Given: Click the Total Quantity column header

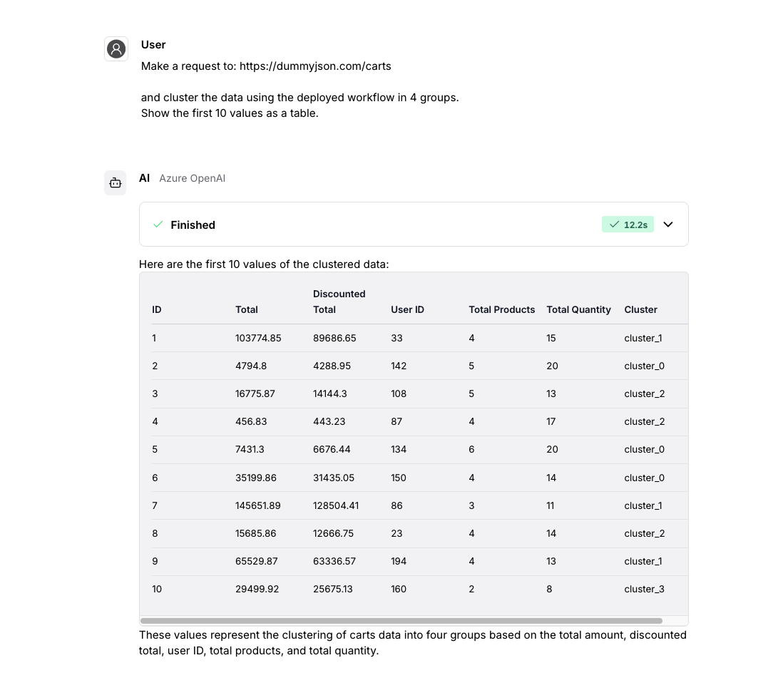Looking at the screenshot, I should tap(578, 309).
